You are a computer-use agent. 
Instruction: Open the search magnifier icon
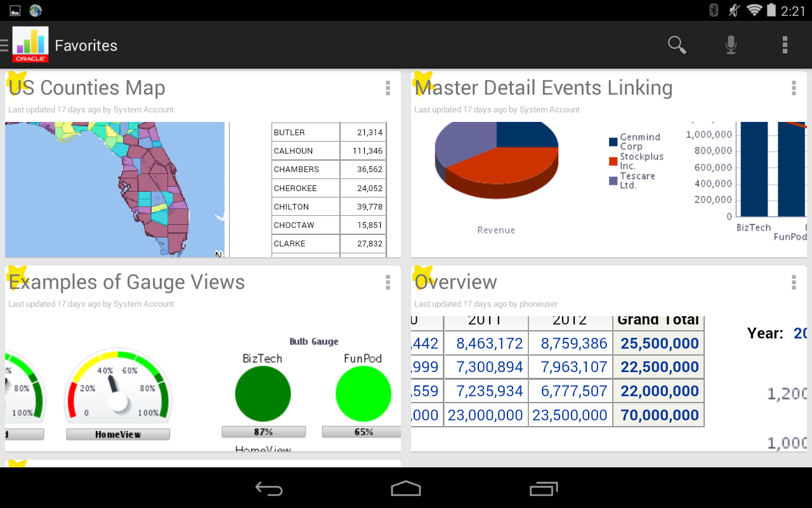point(677,45)
